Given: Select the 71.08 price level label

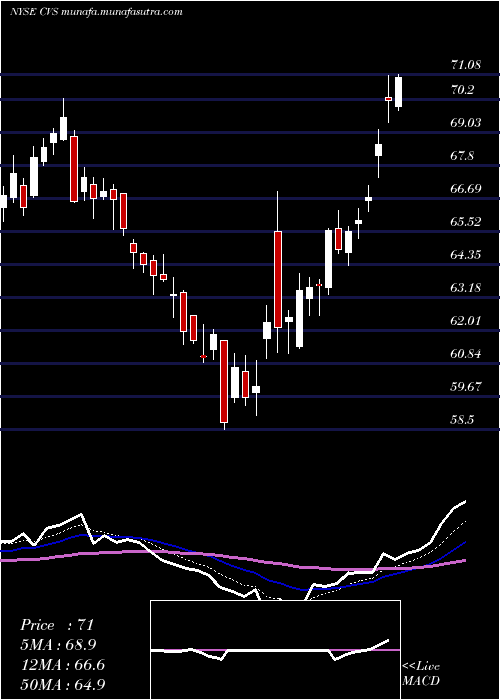Looking at the screenshot, I should click(x=466, y=65).
